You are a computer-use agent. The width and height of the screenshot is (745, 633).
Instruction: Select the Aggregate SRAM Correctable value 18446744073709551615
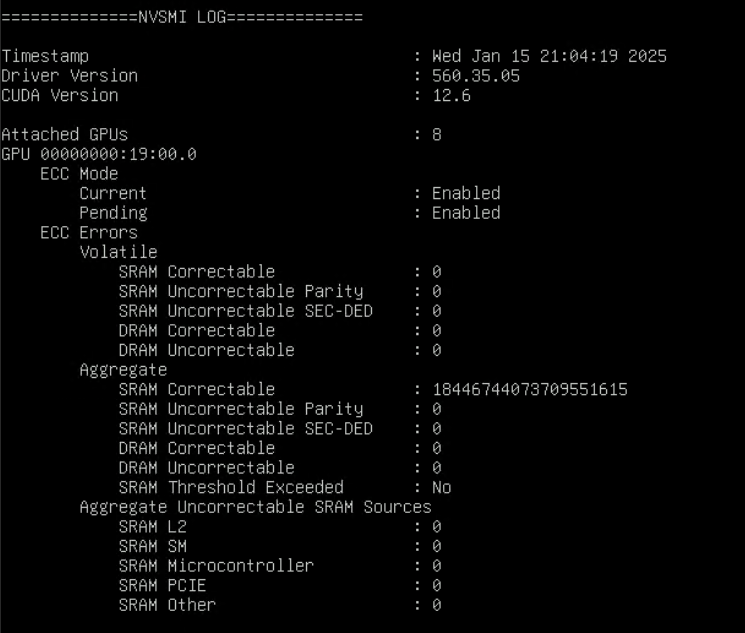click(529, 389)
